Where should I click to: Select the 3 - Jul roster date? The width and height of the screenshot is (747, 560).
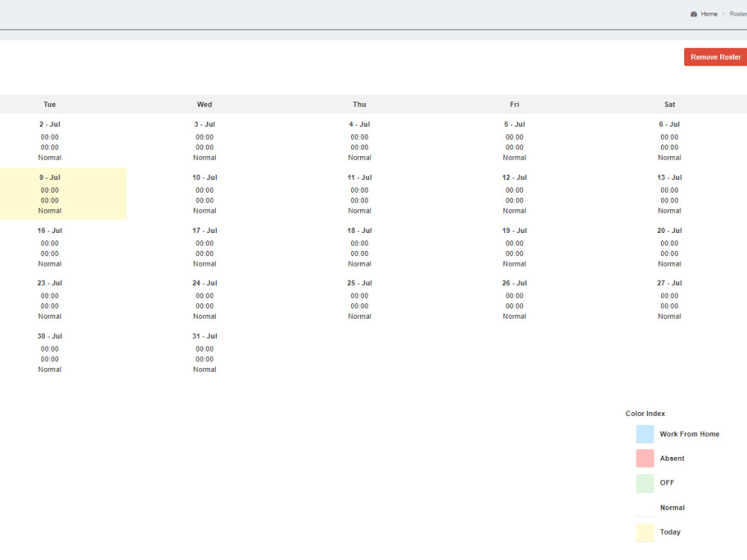(205, 124)
